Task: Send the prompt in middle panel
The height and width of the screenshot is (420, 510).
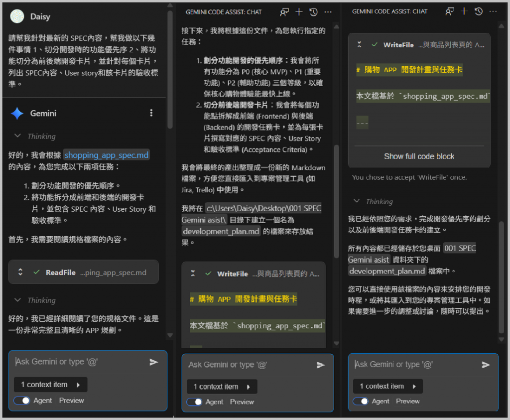Action: (321, 365)
